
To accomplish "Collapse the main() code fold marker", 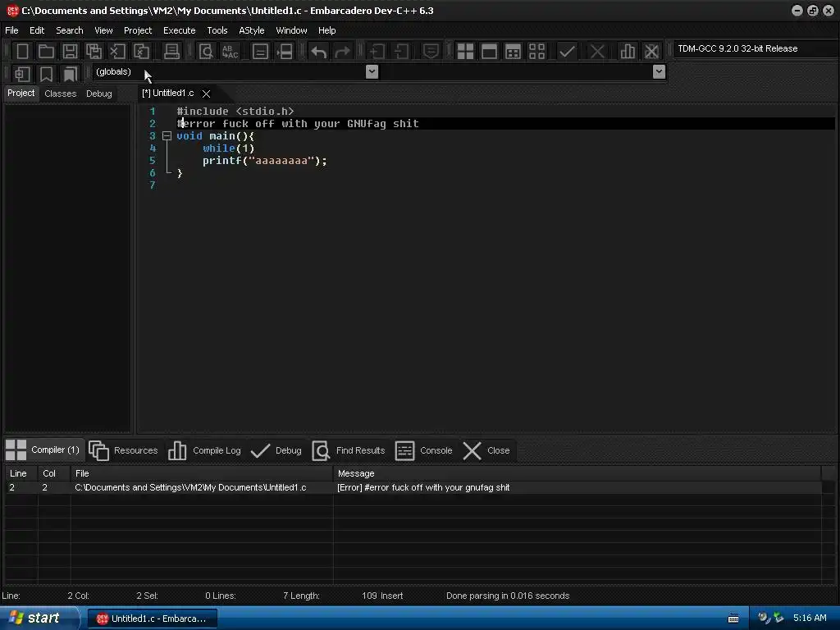I will pos(167,136).
